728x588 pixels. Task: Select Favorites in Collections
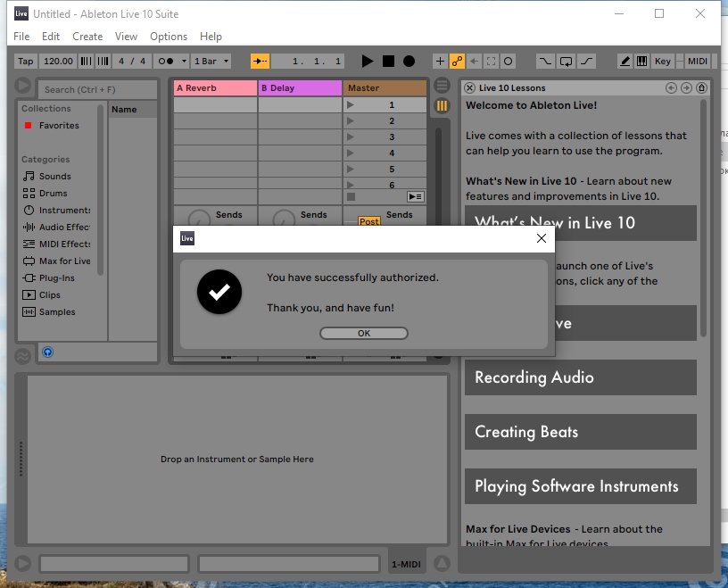point(59,126)
